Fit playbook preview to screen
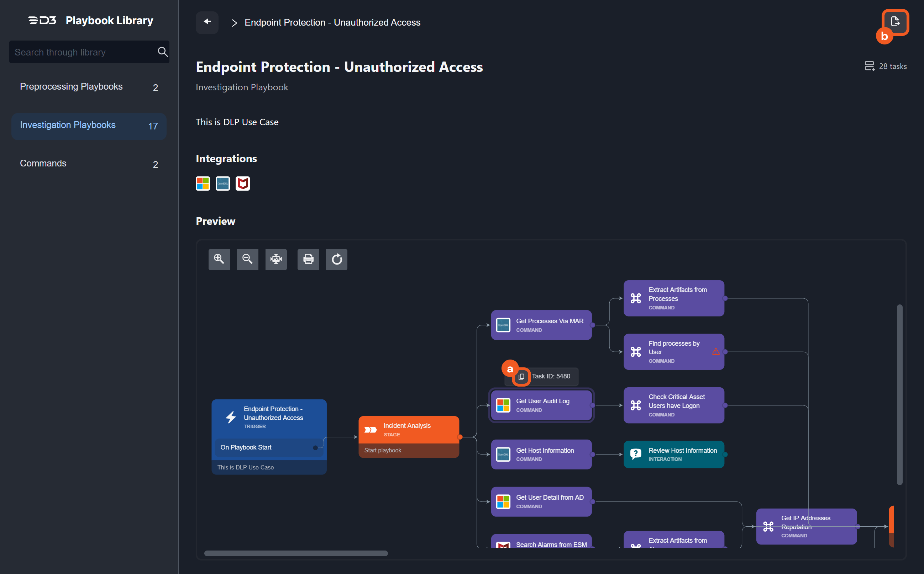 pos(276,259)
